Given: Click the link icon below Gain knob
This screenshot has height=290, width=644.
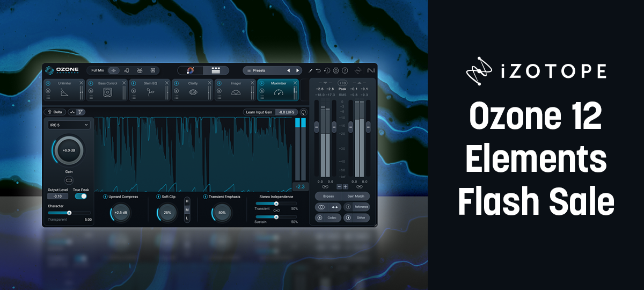Looking at the screenshot, I should pos(69,180).
